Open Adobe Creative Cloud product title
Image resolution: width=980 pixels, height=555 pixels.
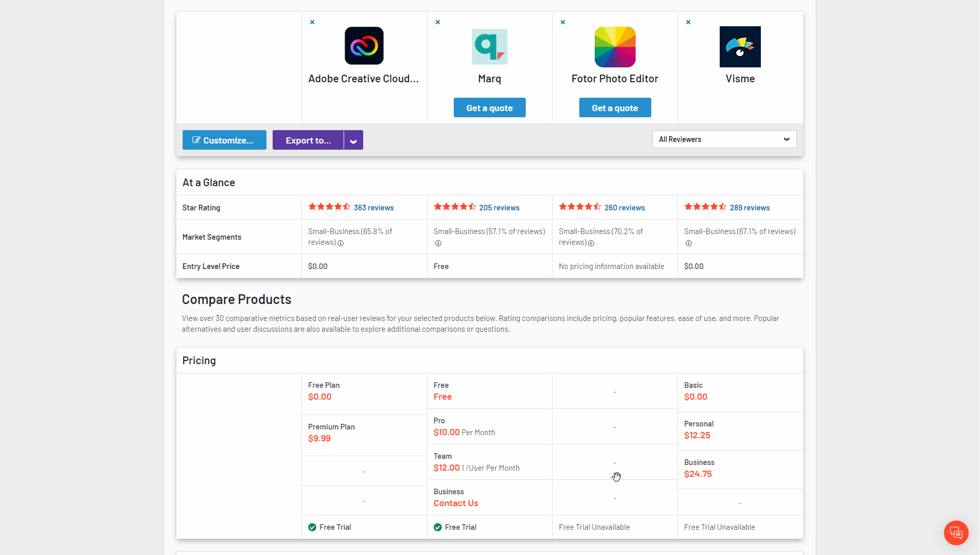coord(364,79)
